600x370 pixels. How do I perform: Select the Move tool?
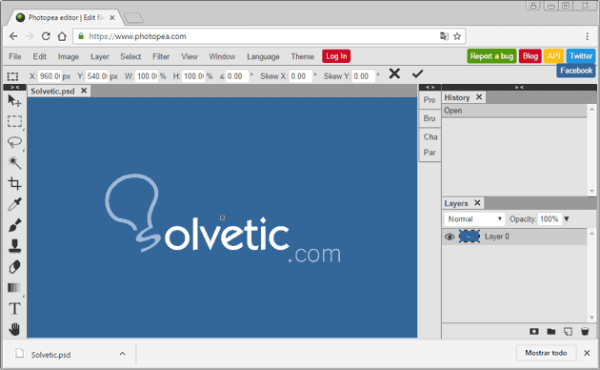(x=15, y=101)
